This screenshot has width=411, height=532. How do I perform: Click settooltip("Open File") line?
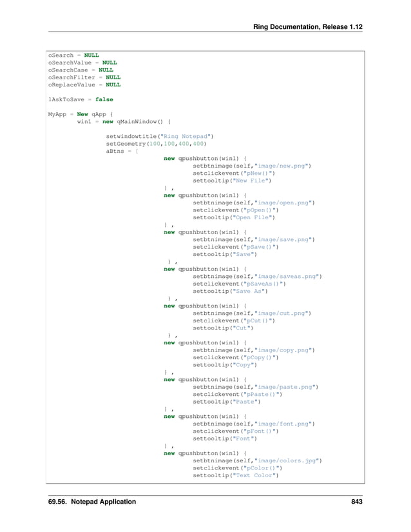point(234,217)
